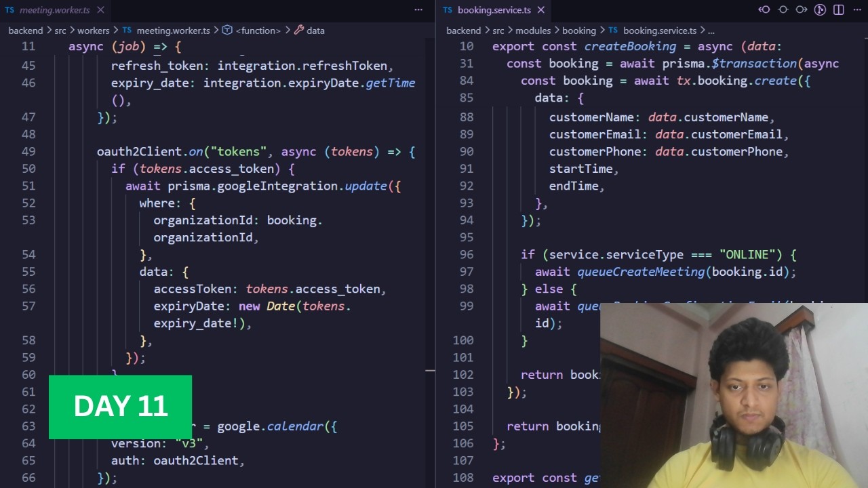Viewport: 868px width, 488px height.
Task: Click 'googleIntegration' on line 51
Action: pos(278,186)
